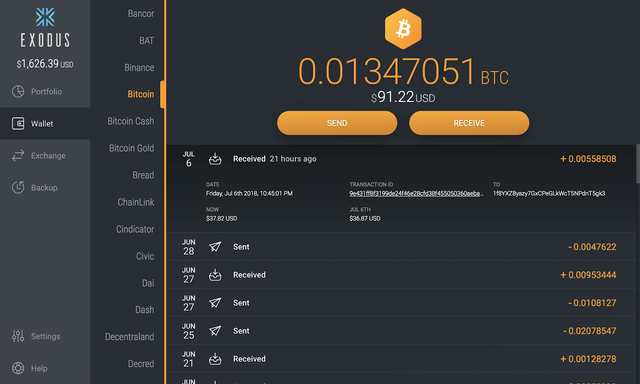
Task: Click the RECEIVE button
Action: [x=469, y=123]
